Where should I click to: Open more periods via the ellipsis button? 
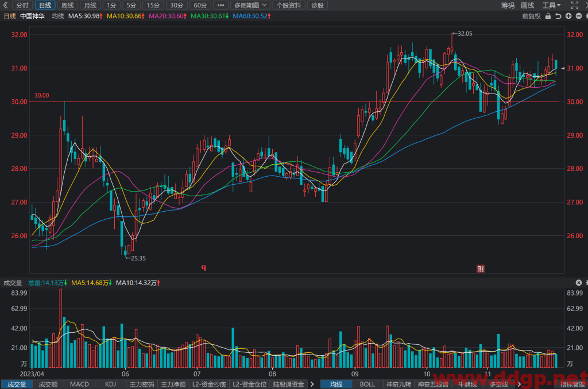220,5
